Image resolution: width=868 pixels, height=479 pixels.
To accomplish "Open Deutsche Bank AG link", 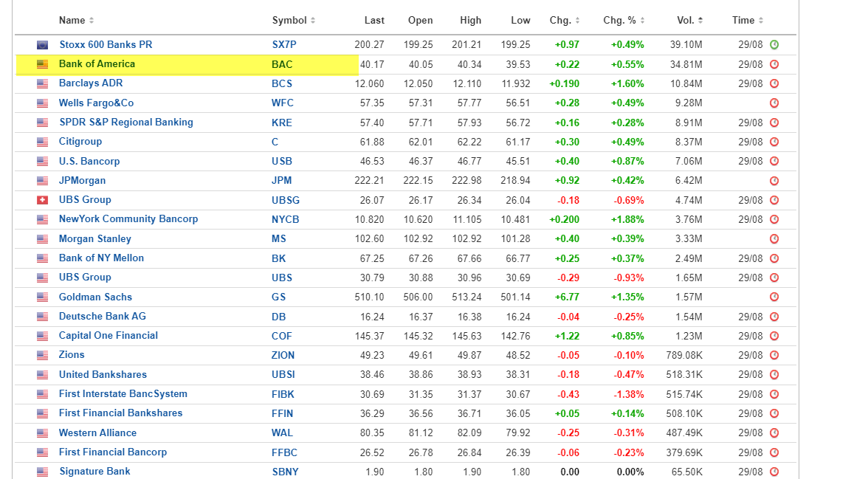I will pyautogui.click(x=103, y=317).
